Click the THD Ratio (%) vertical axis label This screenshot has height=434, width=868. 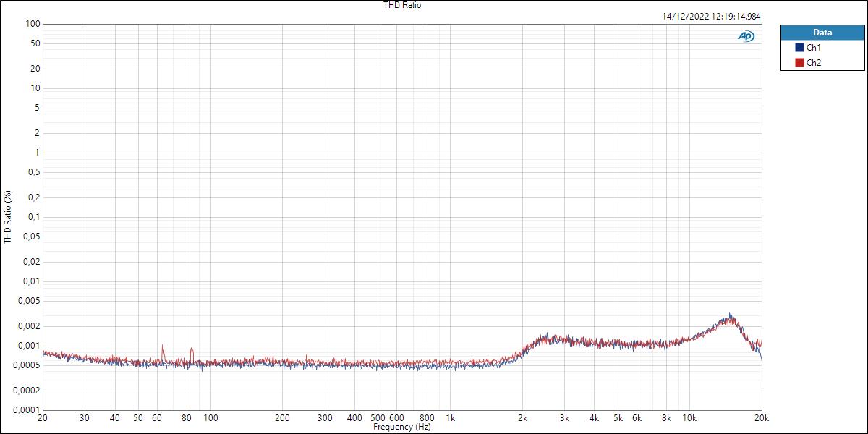click(x=7, y=216)
